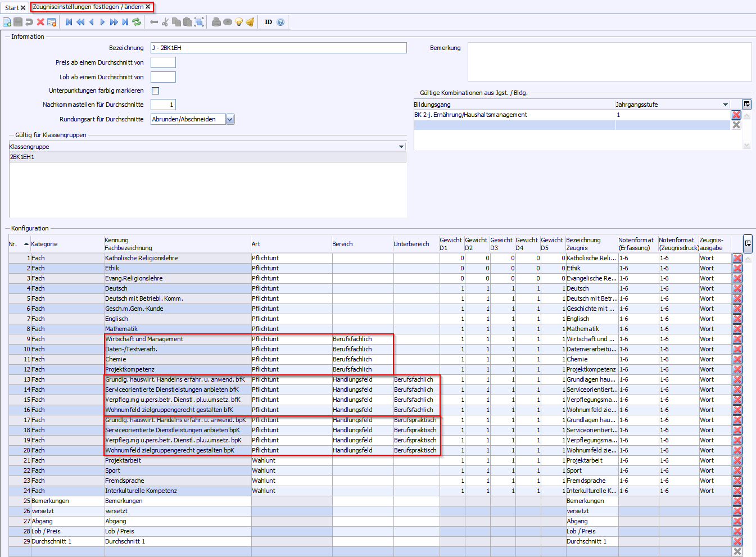The height and width of the screenshot is (557, 756).
Task: Open column chooser of the Bildungsgang table
Action: pyautogui.click(x=746, y=104)
